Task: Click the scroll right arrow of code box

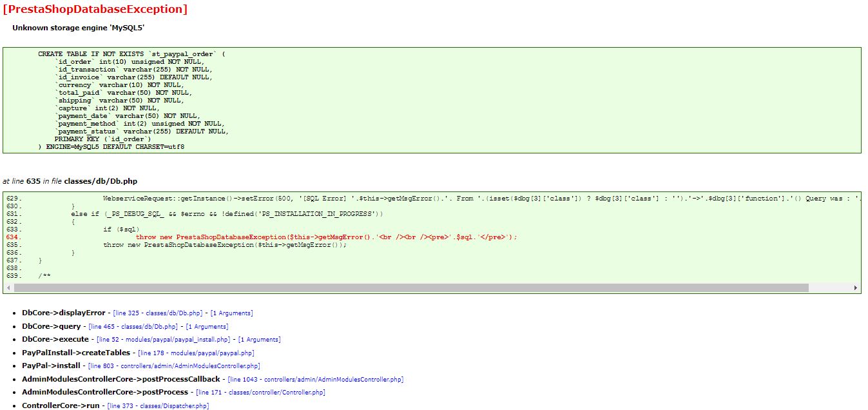Action: tap(856, 288)
